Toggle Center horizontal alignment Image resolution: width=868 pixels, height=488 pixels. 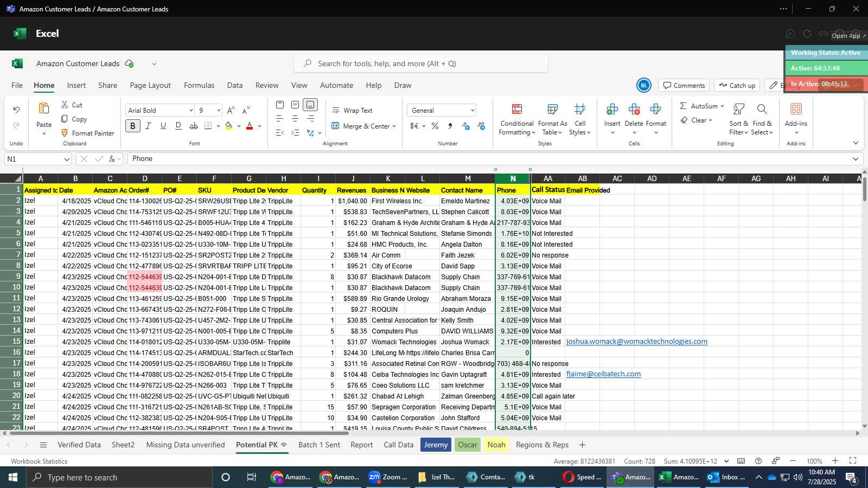pyautogui.click(x=295, y=119)
